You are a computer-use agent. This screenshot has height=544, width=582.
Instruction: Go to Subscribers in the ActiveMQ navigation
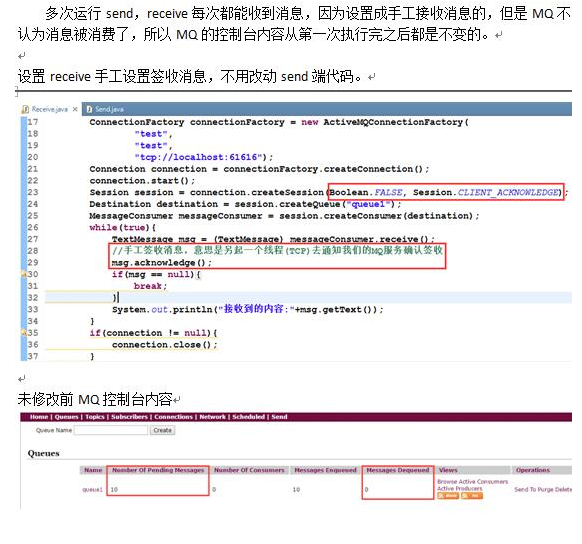[x=129, y=417]
